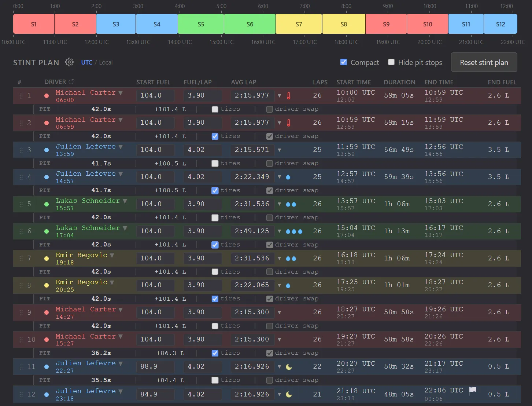Screen dimensions: 532x406
Task: Check tires box in pit after stint 1
Action: (215, 109)
